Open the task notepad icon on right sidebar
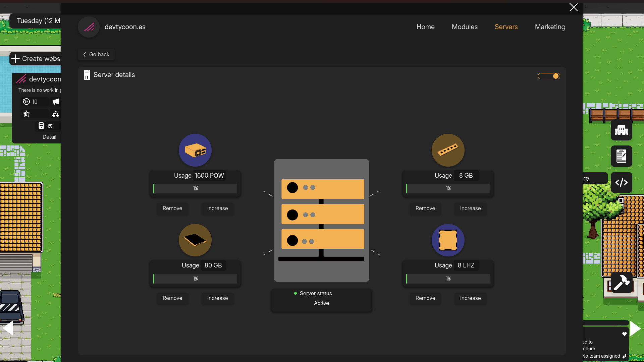Screen dimensions: 644x362 621,156
